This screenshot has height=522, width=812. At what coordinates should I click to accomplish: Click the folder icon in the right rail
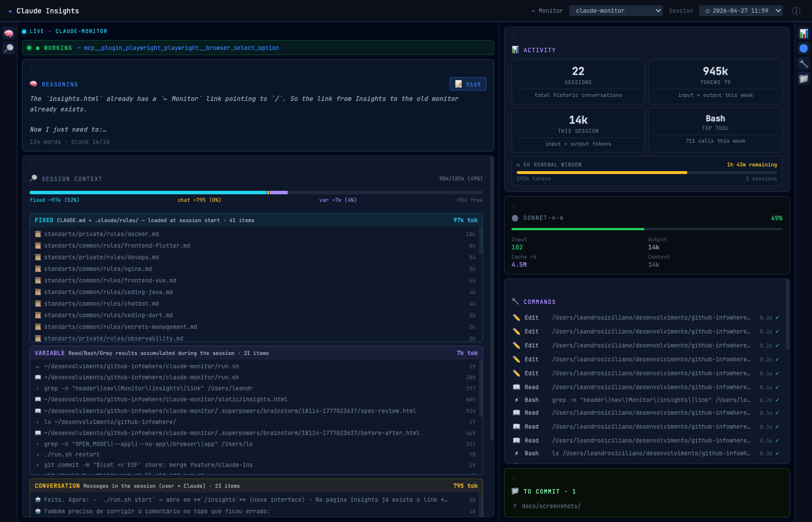[x=803, y=79]
